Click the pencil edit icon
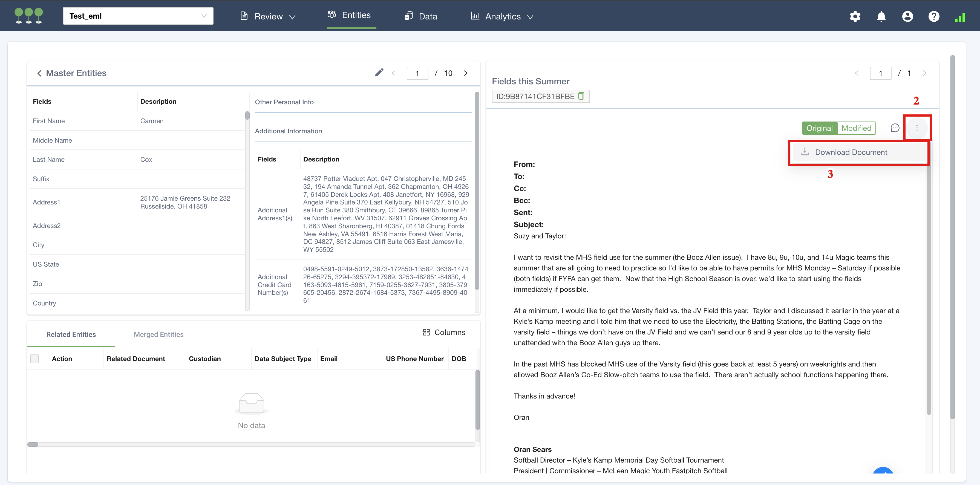The image size is (980, 485). click(x=379, y=73)
